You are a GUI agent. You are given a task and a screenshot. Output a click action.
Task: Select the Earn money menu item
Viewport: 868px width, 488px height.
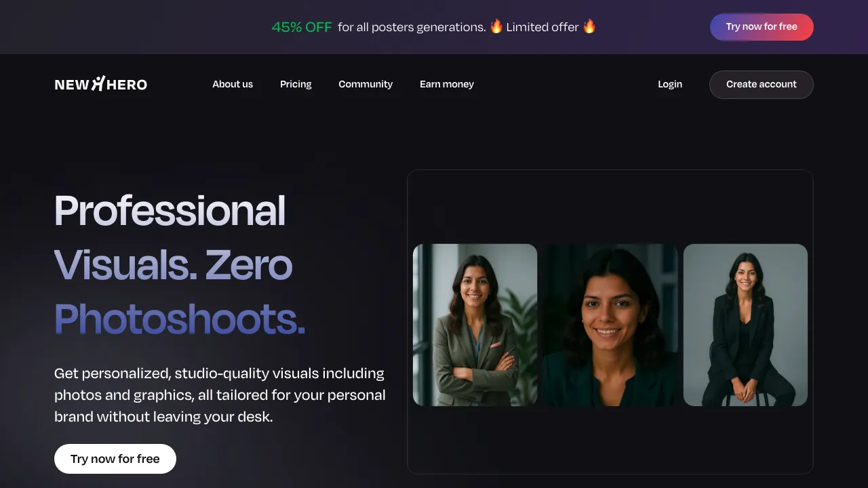click(x=446, y=84)
